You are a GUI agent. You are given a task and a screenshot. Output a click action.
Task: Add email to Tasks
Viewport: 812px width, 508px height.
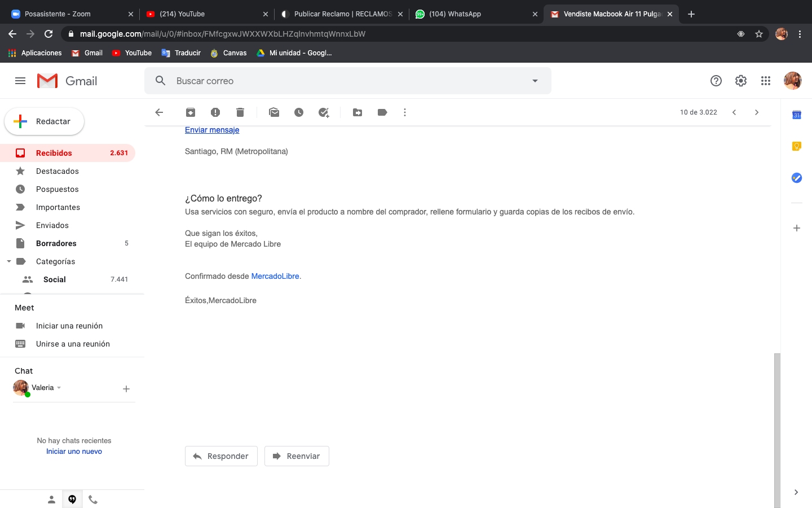coord(324,112)
